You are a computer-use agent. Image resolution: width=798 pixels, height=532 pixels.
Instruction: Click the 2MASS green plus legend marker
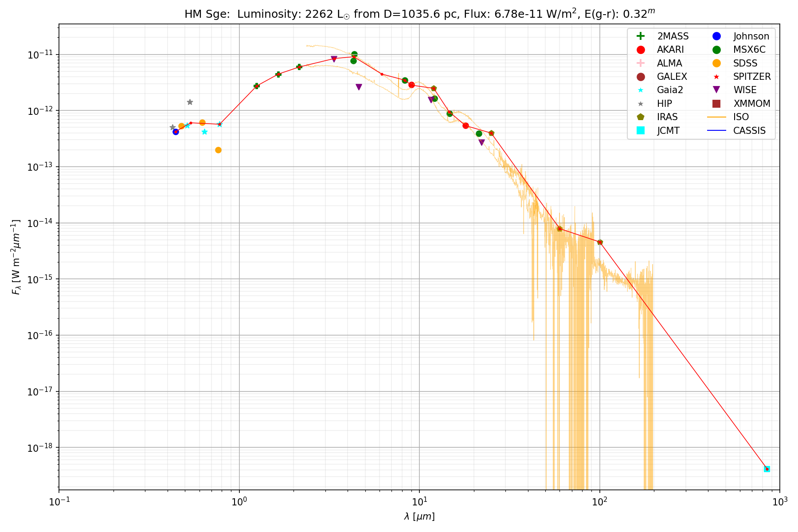tap(640, 36)
